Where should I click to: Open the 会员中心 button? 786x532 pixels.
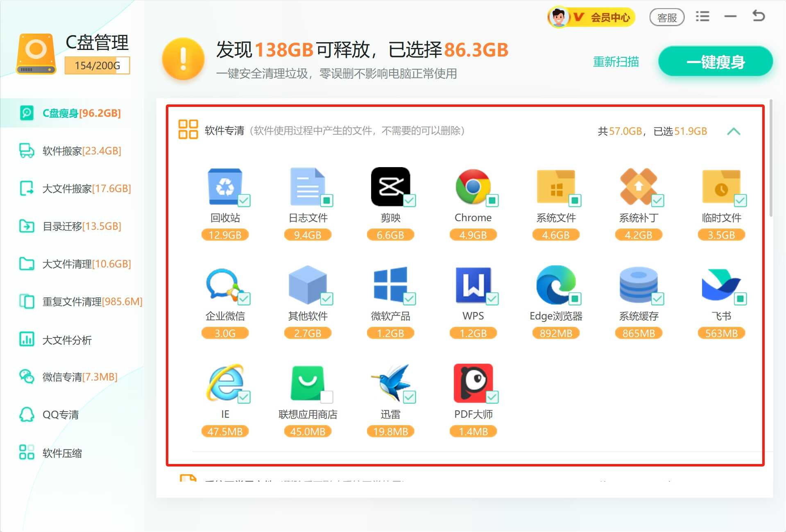click(x=591, y=17)
